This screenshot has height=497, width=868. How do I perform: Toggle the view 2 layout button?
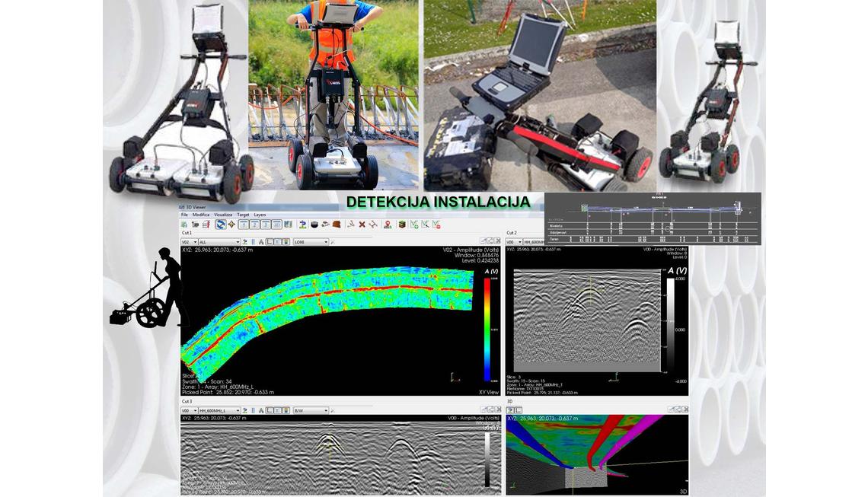(254, 225)
